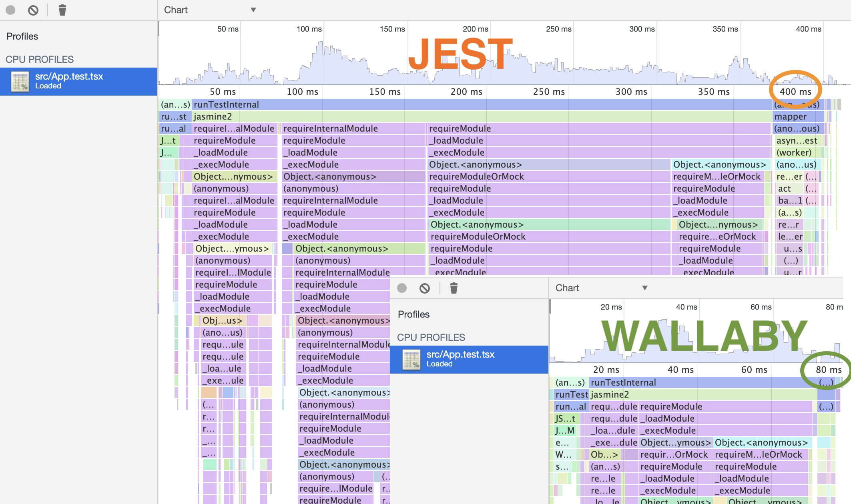Select runTestInternal bar in Wallaby flame chart
This screenshot has width=851, height=504.
tap(703, 383)
